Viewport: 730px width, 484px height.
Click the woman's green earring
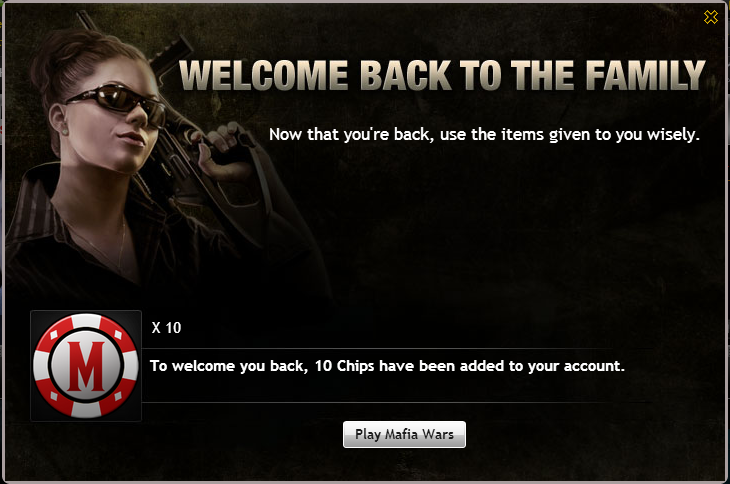[x=64, y=131]
